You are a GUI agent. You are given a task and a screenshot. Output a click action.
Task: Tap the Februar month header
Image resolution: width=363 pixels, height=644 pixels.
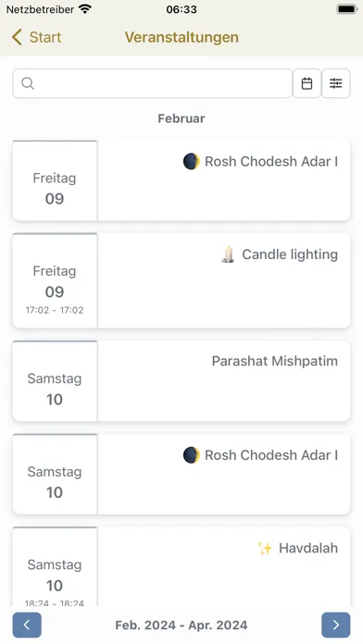click(x=181, y=118)
